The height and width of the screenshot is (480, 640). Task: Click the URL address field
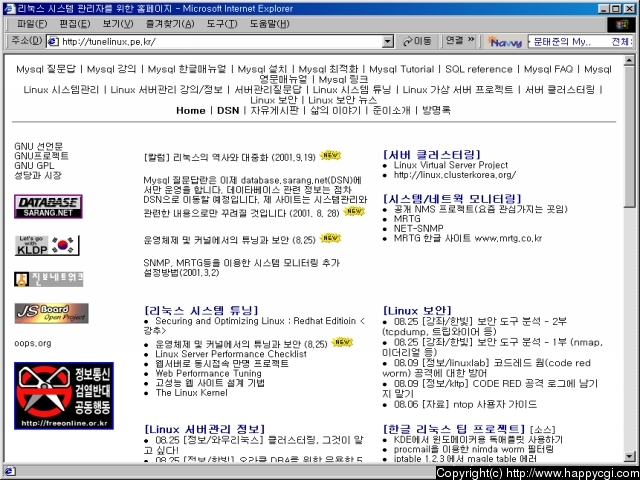pyautogui.click(x=220, y=42)
